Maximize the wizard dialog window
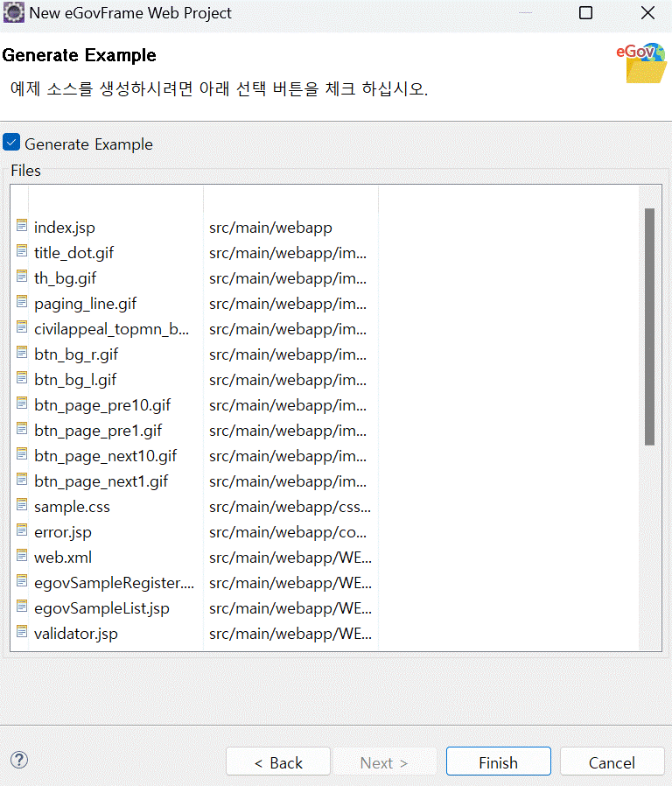The image size is (672, 786). 585,12
